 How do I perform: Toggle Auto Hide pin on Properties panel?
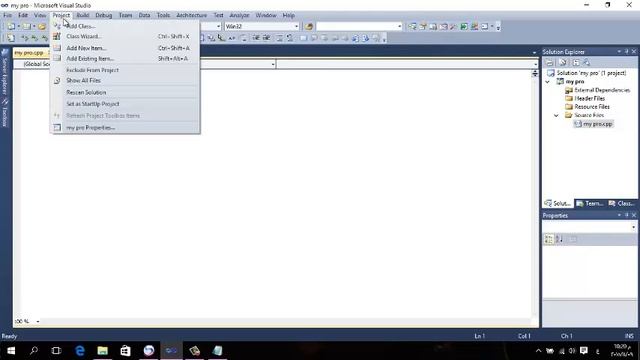tap(627, 215)
